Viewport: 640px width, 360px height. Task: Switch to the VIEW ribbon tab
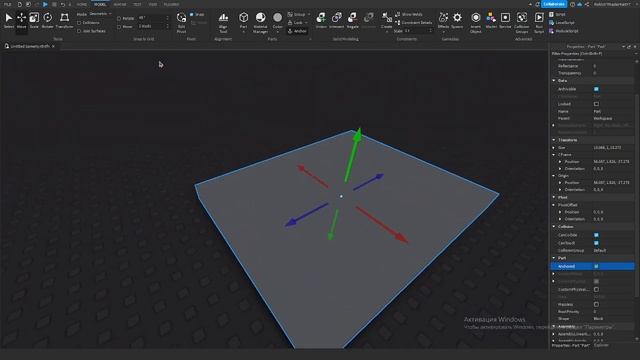(x=153, y=4)
